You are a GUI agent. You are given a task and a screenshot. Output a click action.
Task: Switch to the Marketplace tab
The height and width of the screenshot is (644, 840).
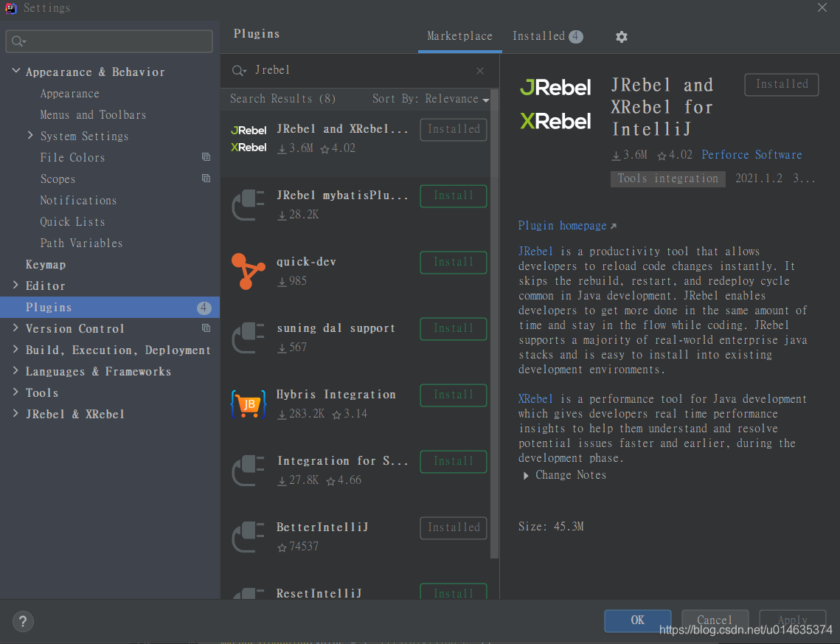pos(459,36)
